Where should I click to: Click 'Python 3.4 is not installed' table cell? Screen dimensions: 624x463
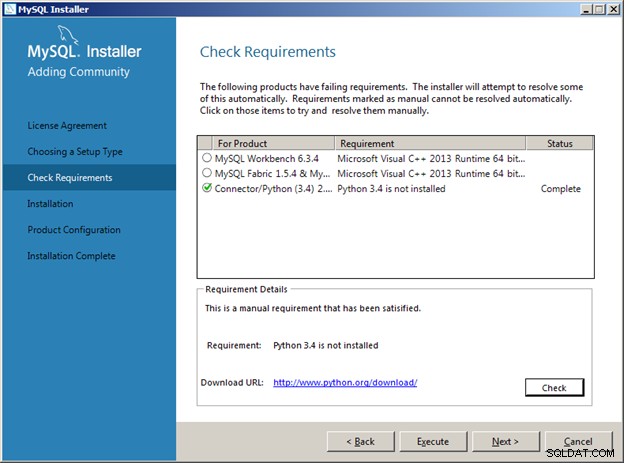click(391, 189)
